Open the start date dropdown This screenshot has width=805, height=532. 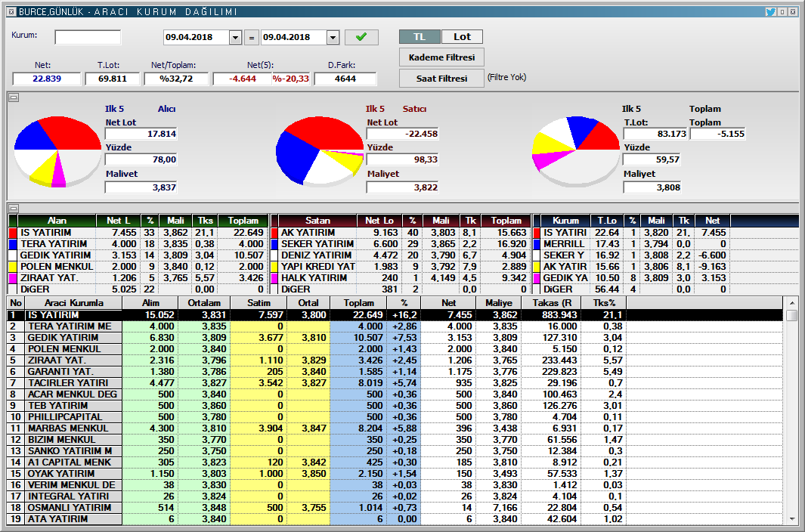236,38
